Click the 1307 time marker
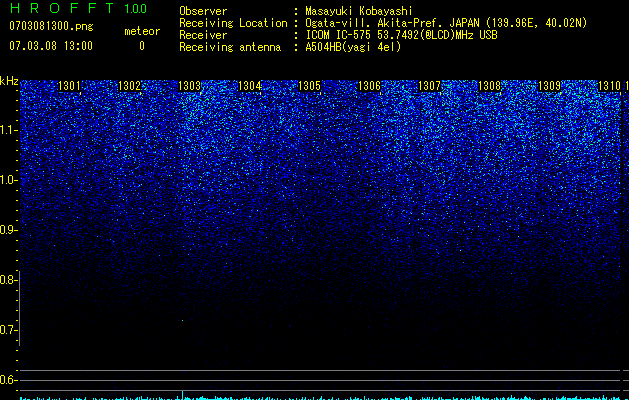The image size is (629, 400). 429,86
